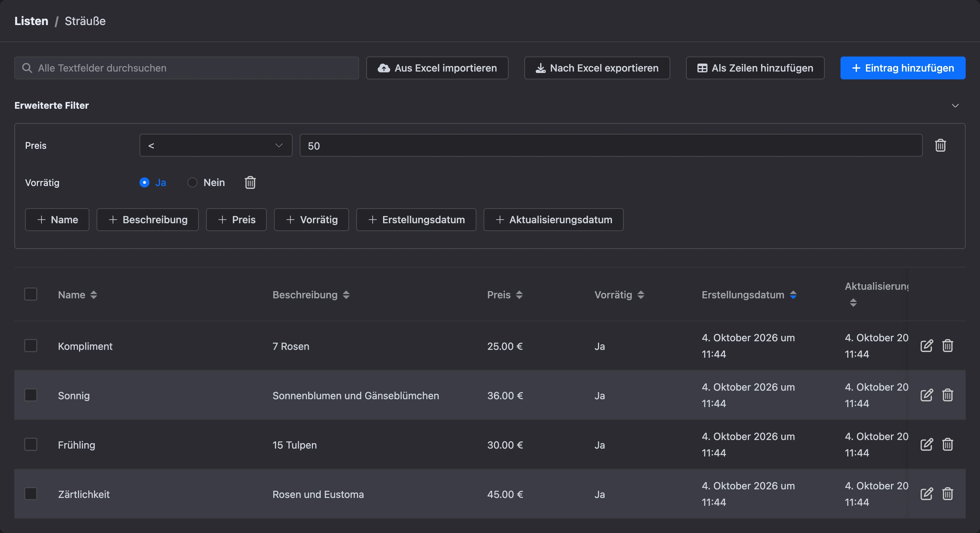980x533 pixels.
Task: Click Eintrag hinzufügen button
Action: point(903,68)
